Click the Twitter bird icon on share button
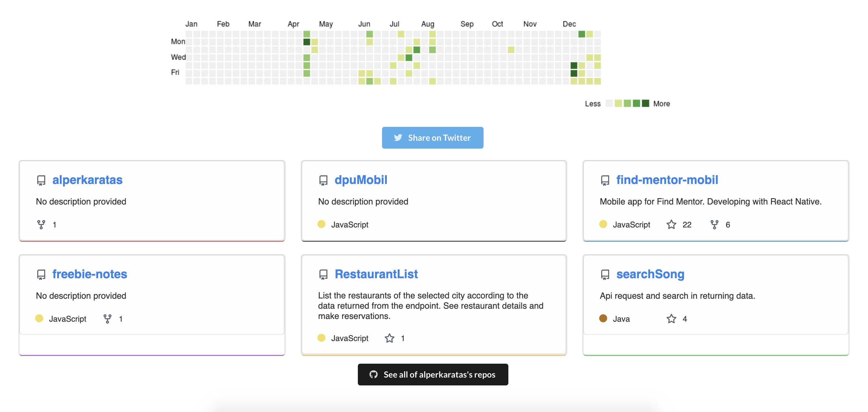The height and width of the screenshot is (412, 868). 398,137
